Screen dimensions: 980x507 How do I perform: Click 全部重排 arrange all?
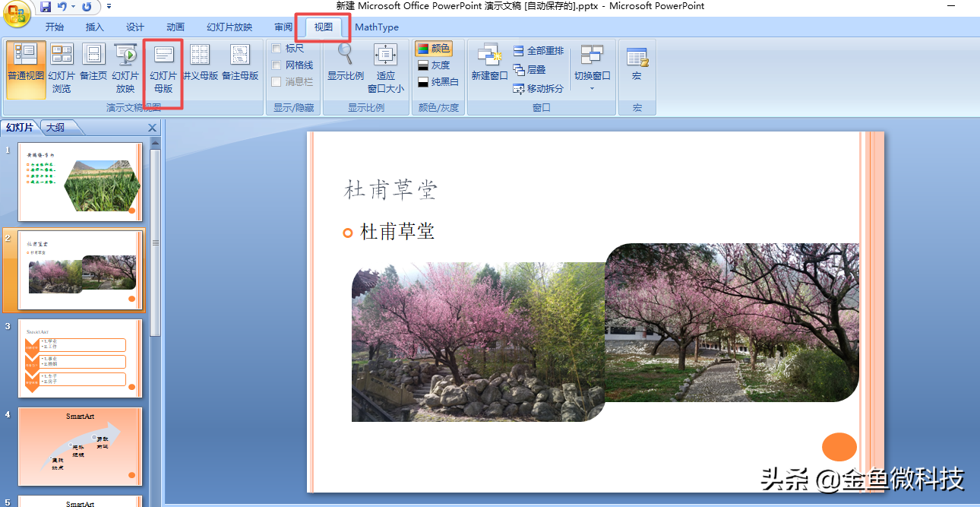coord(538,51)
